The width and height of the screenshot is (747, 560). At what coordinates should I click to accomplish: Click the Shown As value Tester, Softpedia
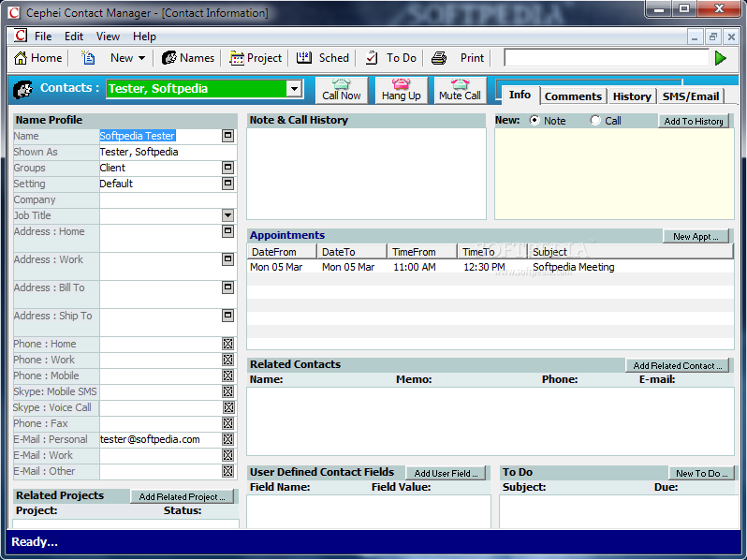click(x=139, y=152)
